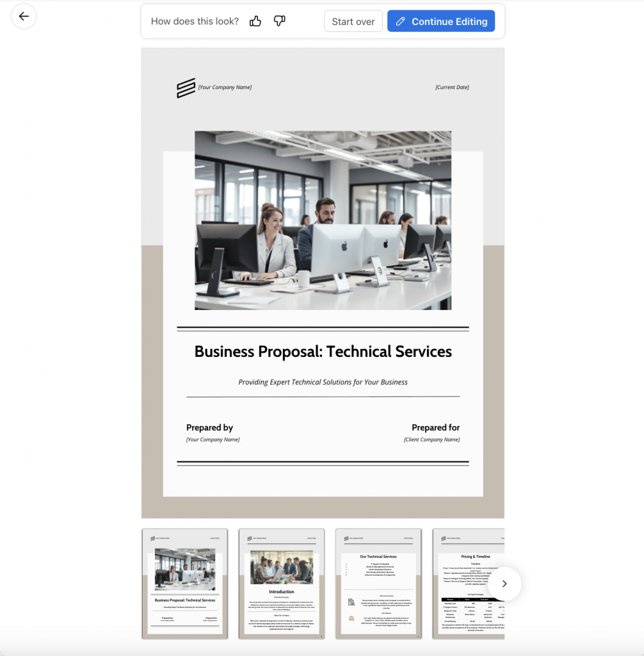The height and width of the screenshot is (656, 644).
Task: Open Our Technical Services page thumbnail
Action: tap(378, 584)
